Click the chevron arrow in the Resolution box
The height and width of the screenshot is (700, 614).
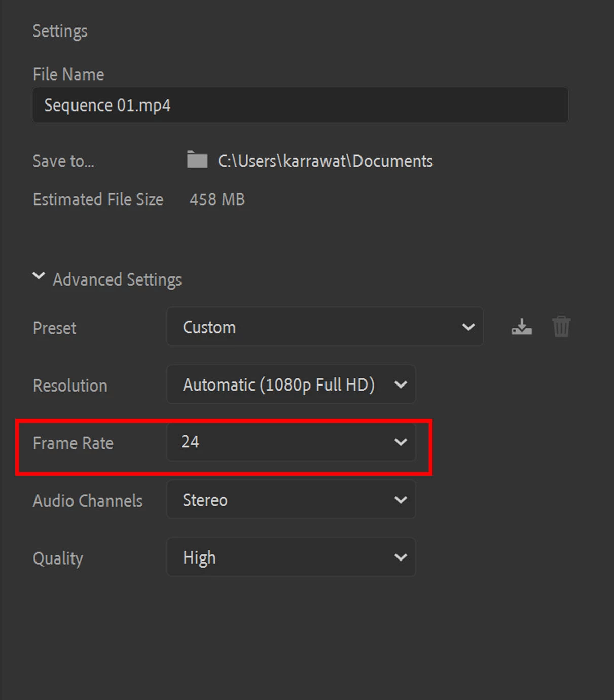pos(401,385)
